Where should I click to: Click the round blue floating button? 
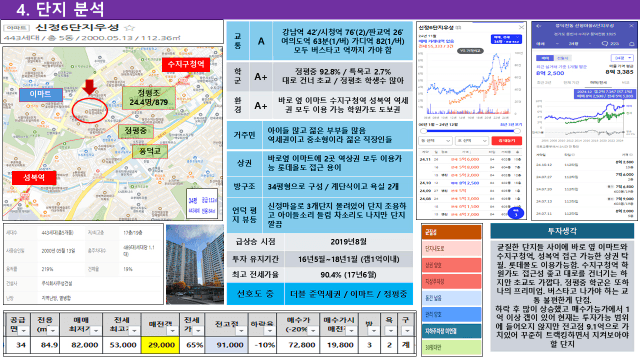point(516,213)
